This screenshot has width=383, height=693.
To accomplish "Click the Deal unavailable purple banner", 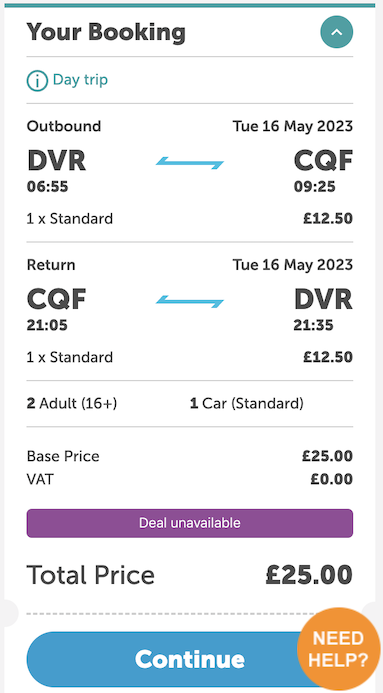I will tap(190, 523).
